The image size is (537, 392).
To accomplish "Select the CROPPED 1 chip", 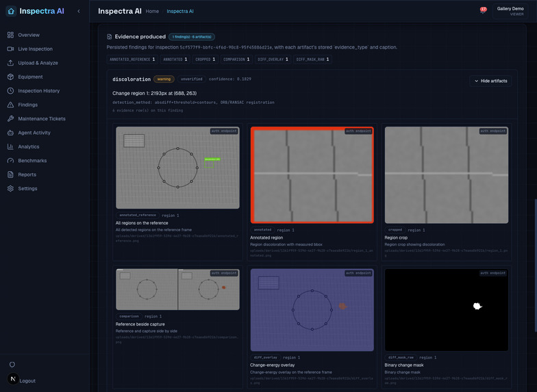I will pos(205,60).
